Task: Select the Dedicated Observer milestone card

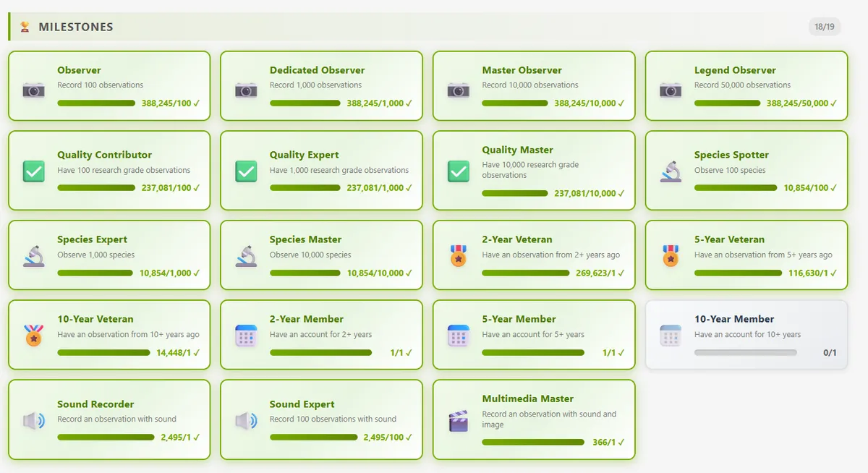Action: pos(321,85)
